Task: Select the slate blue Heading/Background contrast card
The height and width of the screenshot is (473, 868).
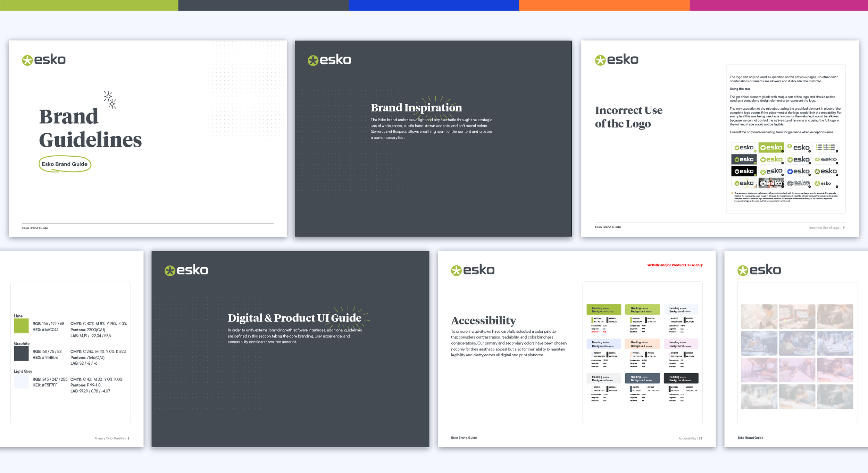Action: coord(642,378)
